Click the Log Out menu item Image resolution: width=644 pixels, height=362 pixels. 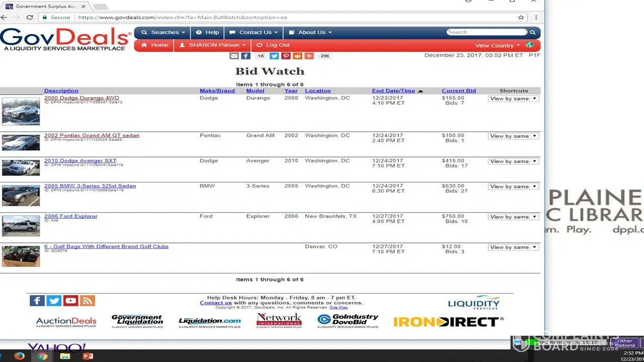click(273, 45)
